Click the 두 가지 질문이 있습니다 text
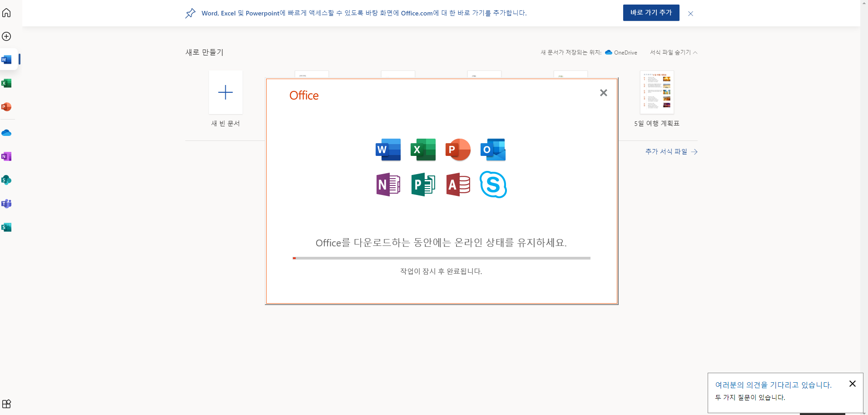This screenshot has width=868, height=415. click(x=750, y=397)
